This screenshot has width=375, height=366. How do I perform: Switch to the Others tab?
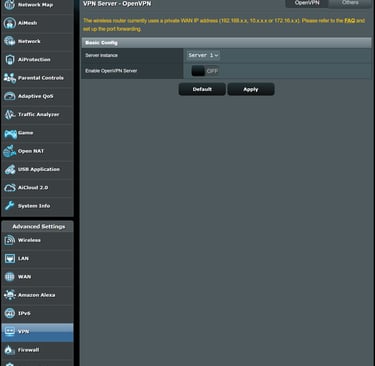point(350,3)
